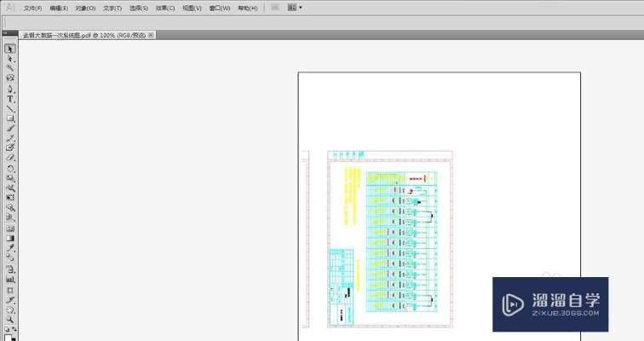Open the 文字(T) menu
Image resolution: width=644 pixels, height=341 pixels.
tap(112, 8)
